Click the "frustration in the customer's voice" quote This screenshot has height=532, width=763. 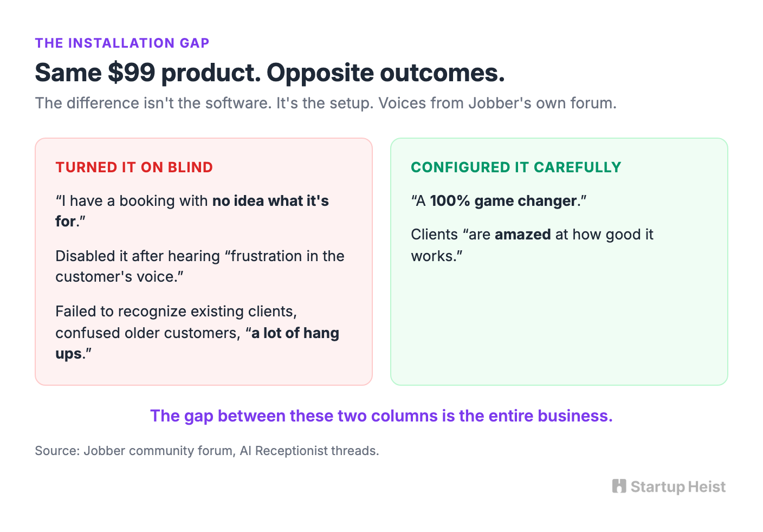click(200, 266)
